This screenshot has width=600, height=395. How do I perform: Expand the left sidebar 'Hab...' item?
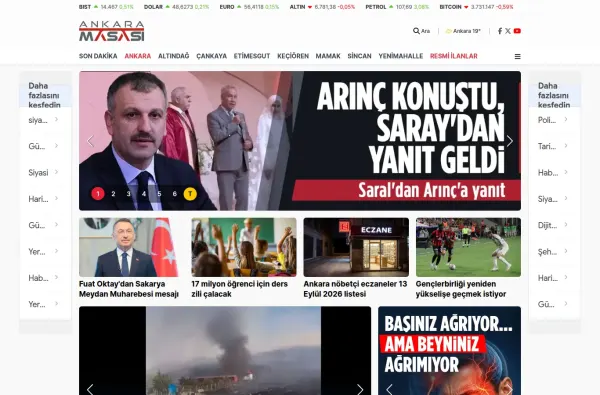coord(45,278)
